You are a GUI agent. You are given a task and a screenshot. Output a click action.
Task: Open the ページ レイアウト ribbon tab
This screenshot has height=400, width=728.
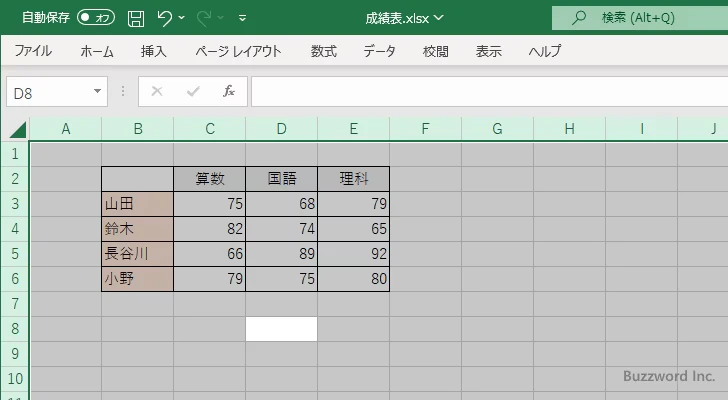click(x=238, y=51)
